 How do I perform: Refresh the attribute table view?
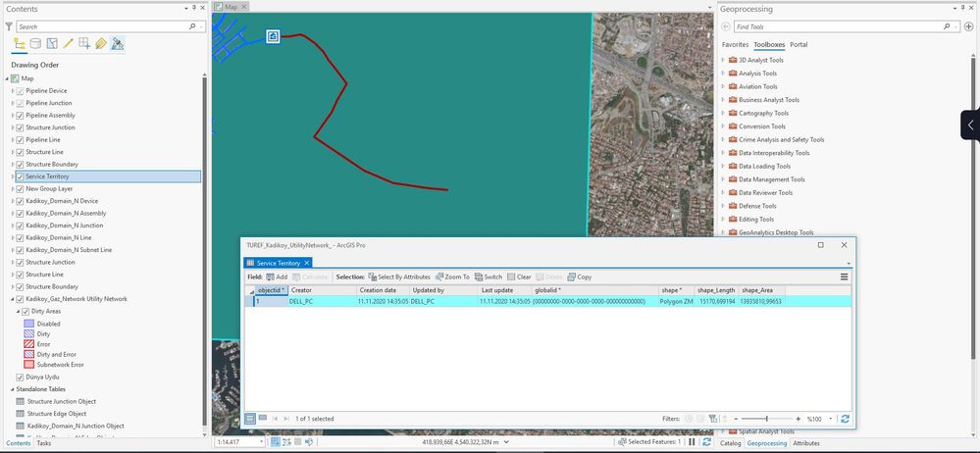pyautogui.click(x=845, y=419)
